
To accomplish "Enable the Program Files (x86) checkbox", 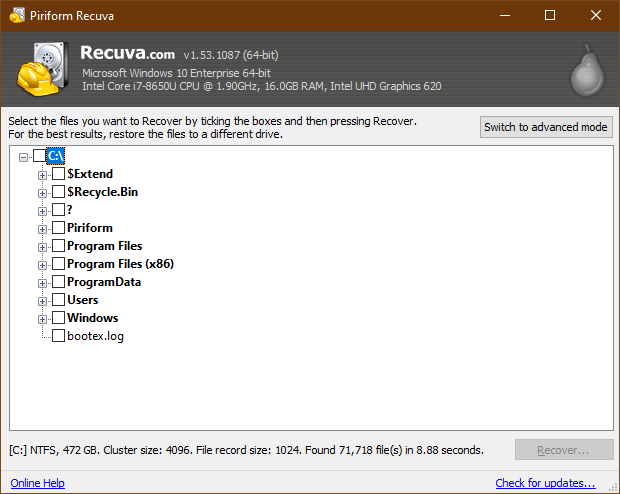I will (58, 264).
